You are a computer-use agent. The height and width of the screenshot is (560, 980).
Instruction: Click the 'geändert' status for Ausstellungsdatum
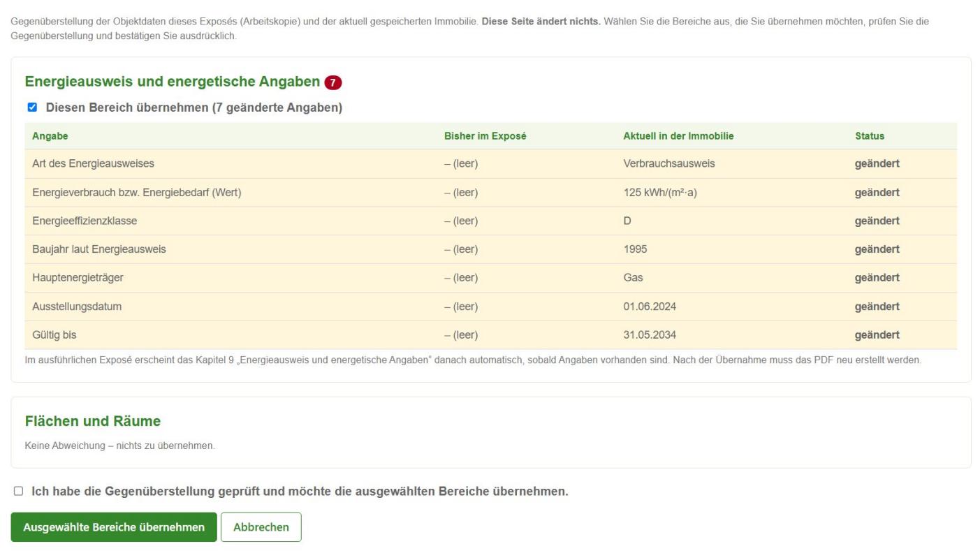[877, 307]
